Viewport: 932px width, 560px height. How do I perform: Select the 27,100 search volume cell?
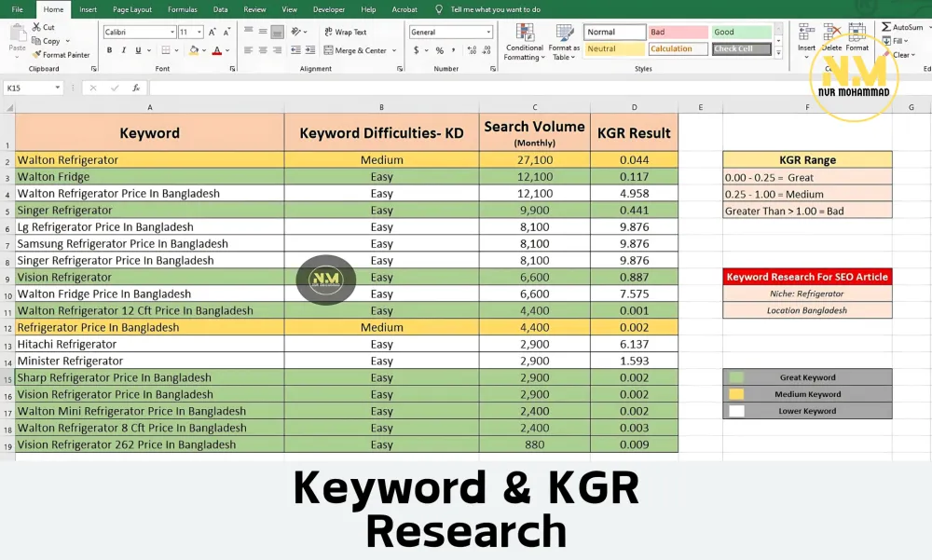coord(534,160)
